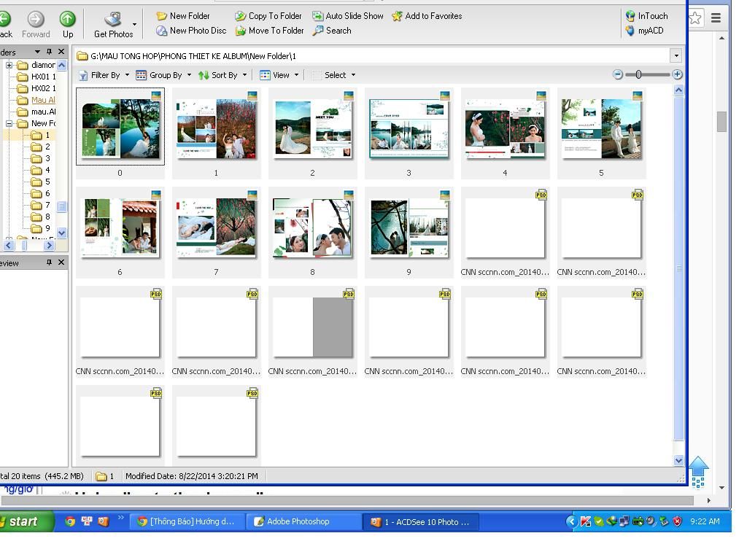Screen dimensions: 747x560
Task: Click browser bookmark star icon
Action: point(695,18)
